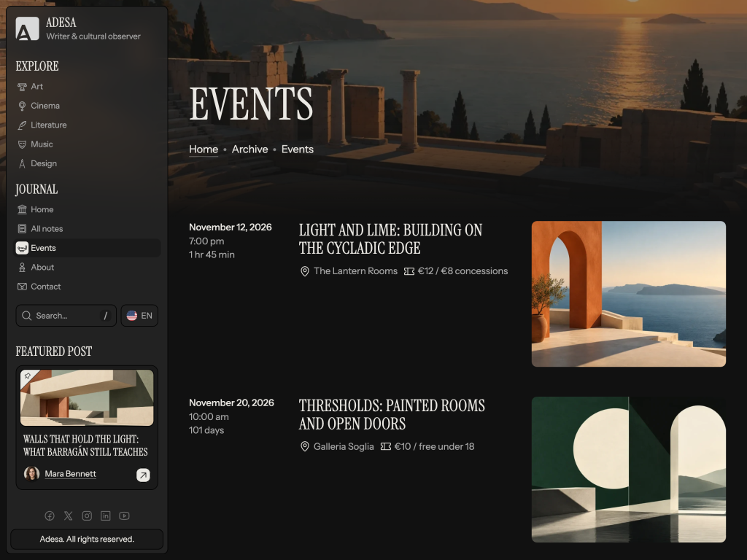Screen dimensions: 747x560
Task: Click Adesa. All rights reserved. footer
Action: [87, 539]
